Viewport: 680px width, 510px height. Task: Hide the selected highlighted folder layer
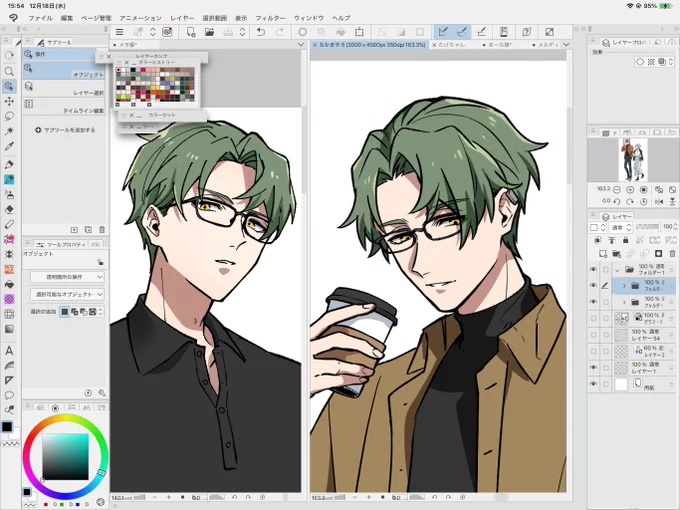[593, 285]
